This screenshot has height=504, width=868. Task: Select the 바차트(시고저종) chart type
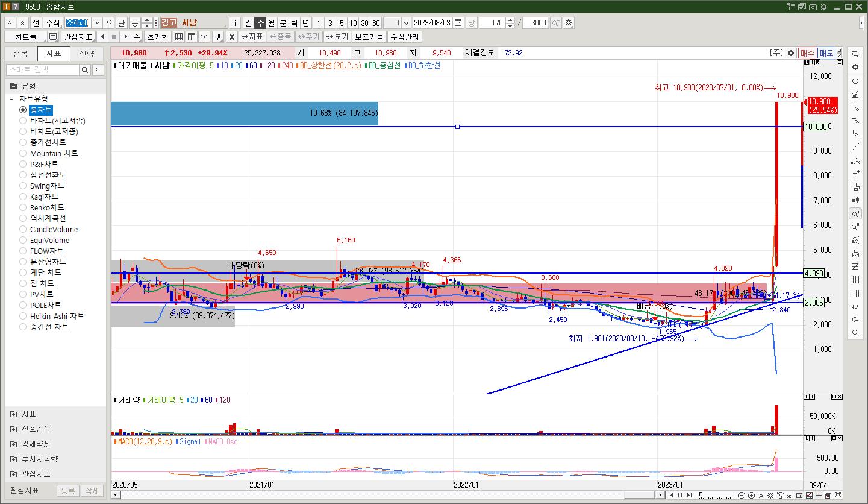tap(23, 121)
